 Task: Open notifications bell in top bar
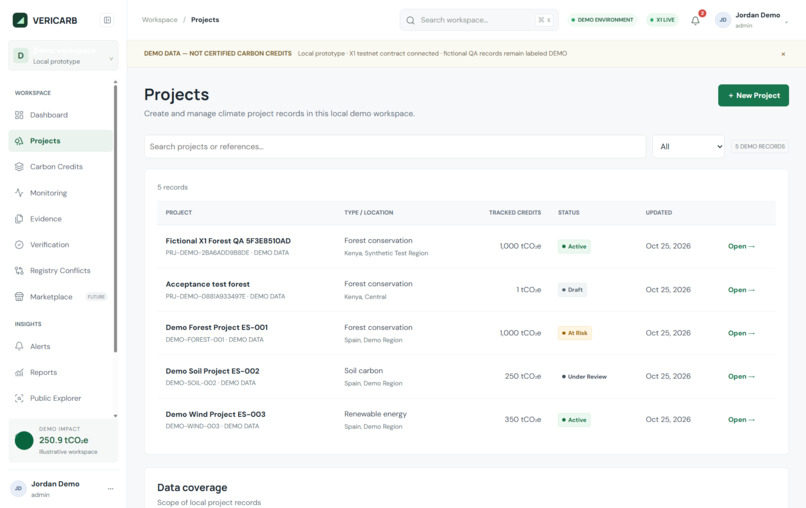point(695,21)
